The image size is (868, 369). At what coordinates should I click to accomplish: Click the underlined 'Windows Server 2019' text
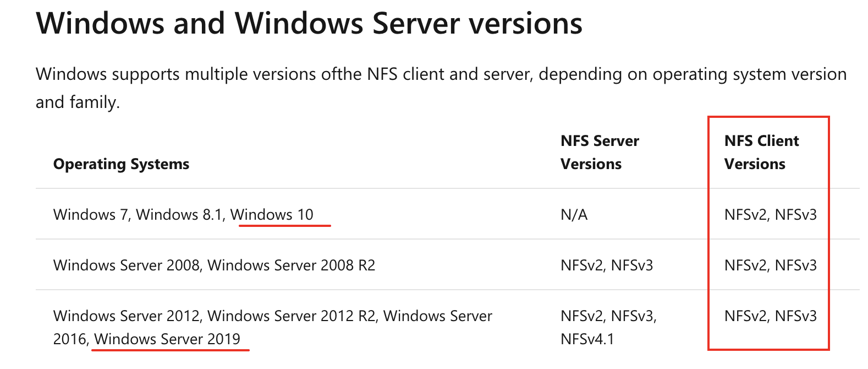click(167, 339)
